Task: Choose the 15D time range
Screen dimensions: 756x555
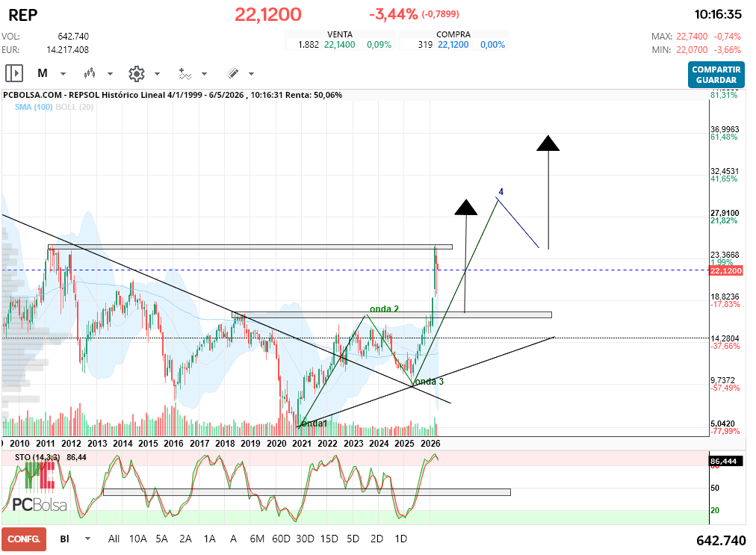Action: (329, 539)
